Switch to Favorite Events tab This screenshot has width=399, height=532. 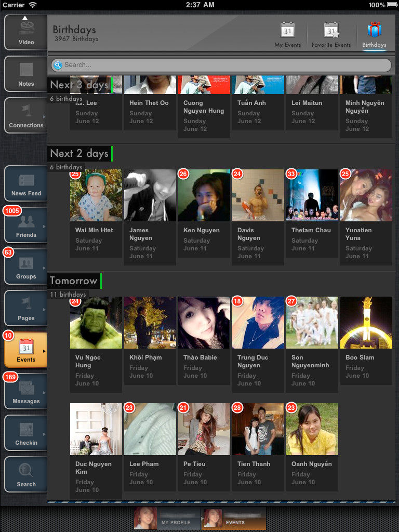click(x=331, y=35)
